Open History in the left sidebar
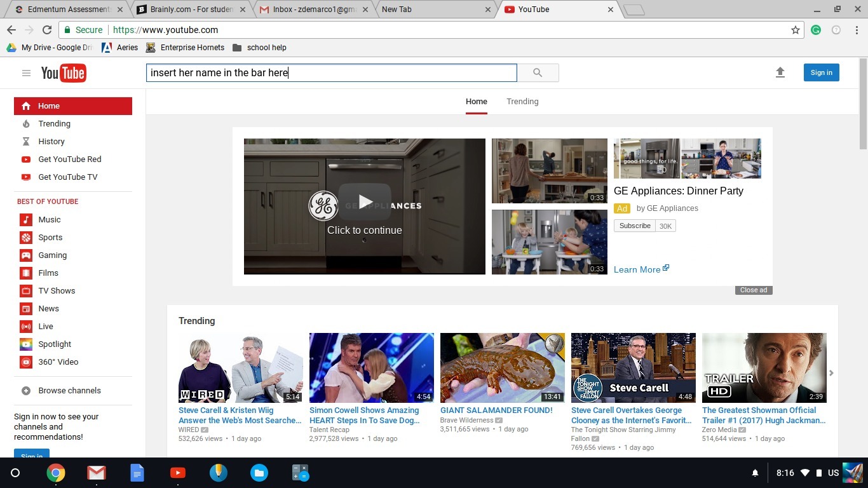 [x=51, y=142]
